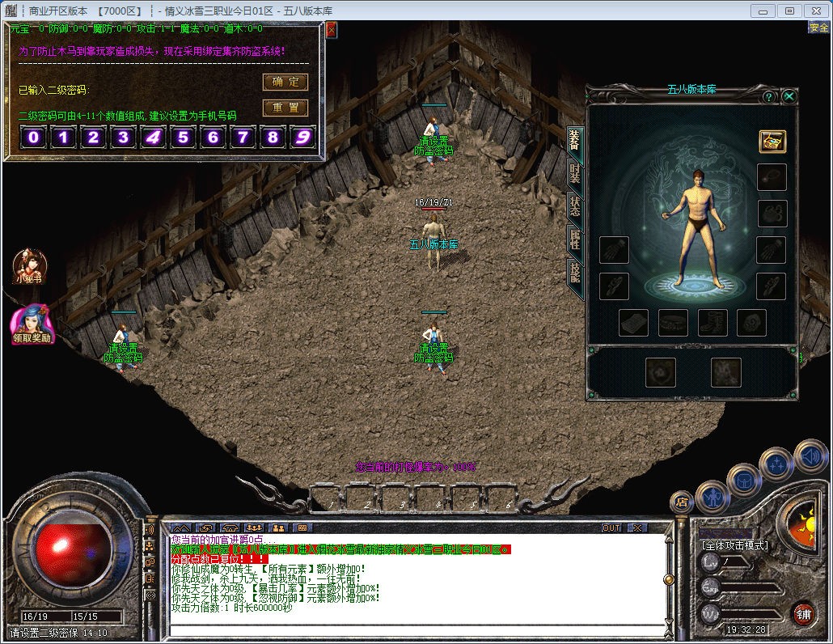This screenshot has height=644, width=833.
Task: Switch to the 技能 skills tab
Action: tap(575, 272)
